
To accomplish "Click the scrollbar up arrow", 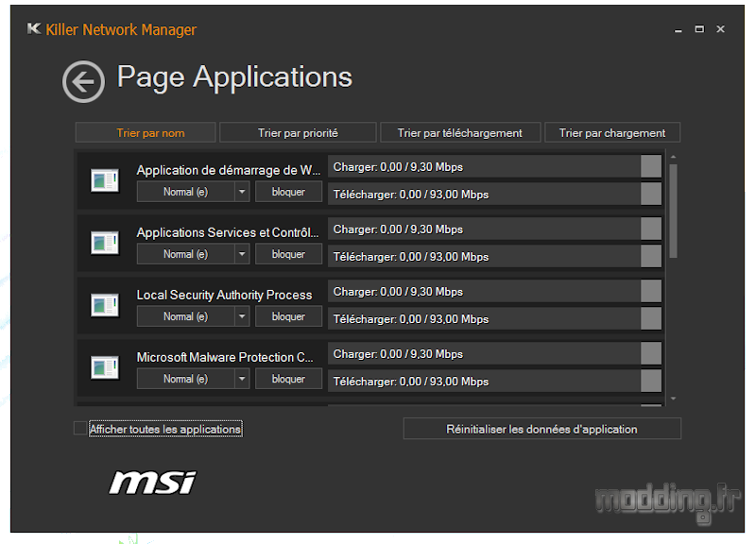I will 673,157.
